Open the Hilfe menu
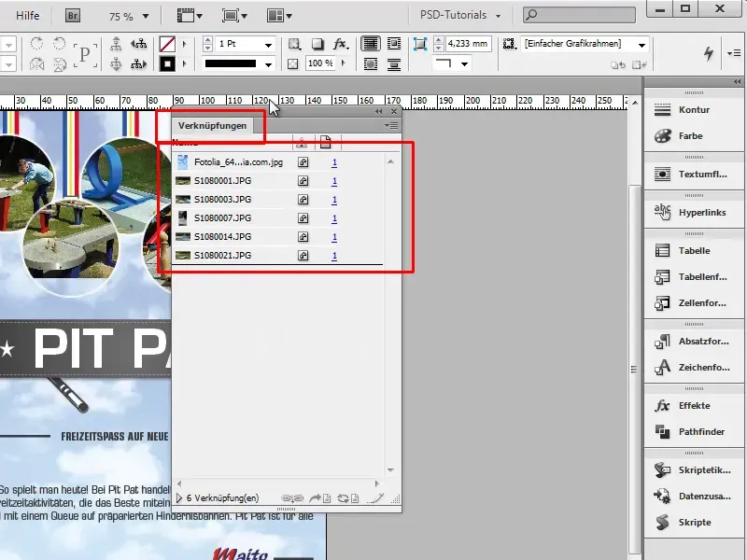The height and width of the screenshot is (560, 747). [x=26, y=15]
